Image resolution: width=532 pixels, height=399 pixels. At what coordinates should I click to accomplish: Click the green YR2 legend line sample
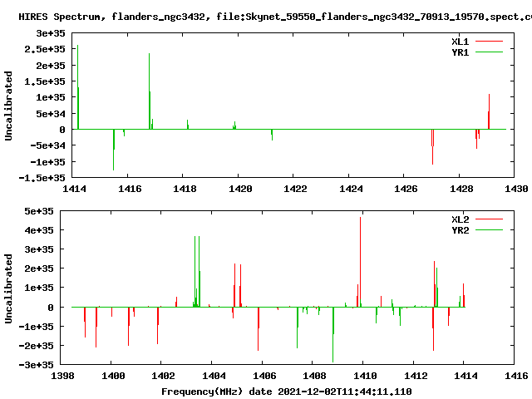coord(489,230)
